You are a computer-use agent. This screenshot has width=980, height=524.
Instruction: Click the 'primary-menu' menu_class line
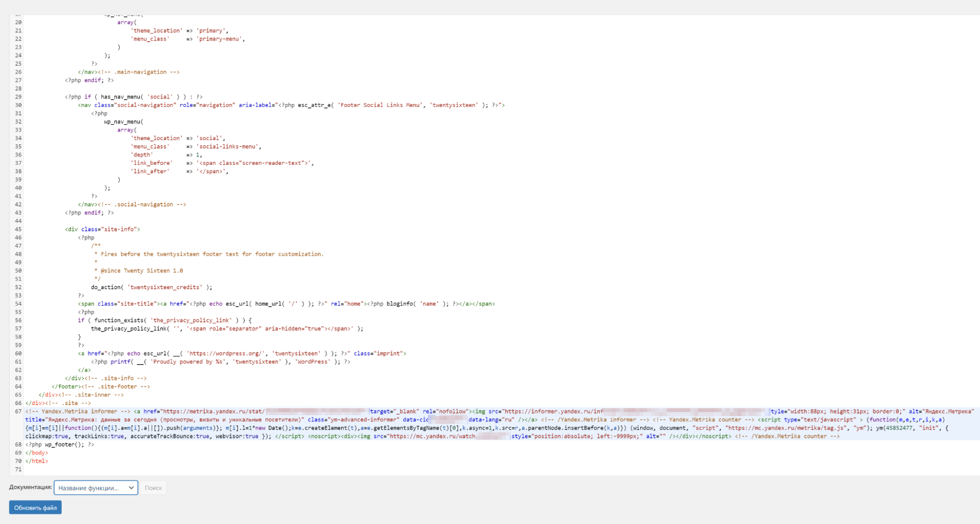tap(188, 39)
